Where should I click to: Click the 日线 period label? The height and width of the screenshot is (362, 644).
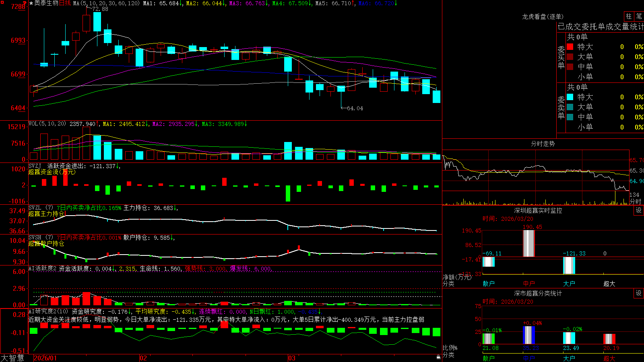65,3
